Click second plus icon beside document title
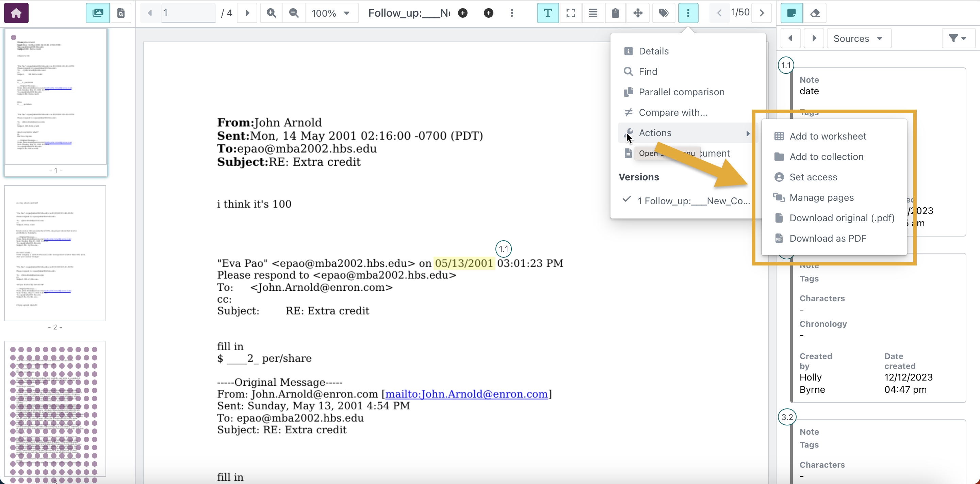The height and width of the screenshot is (484, 980). pos(489,13)
